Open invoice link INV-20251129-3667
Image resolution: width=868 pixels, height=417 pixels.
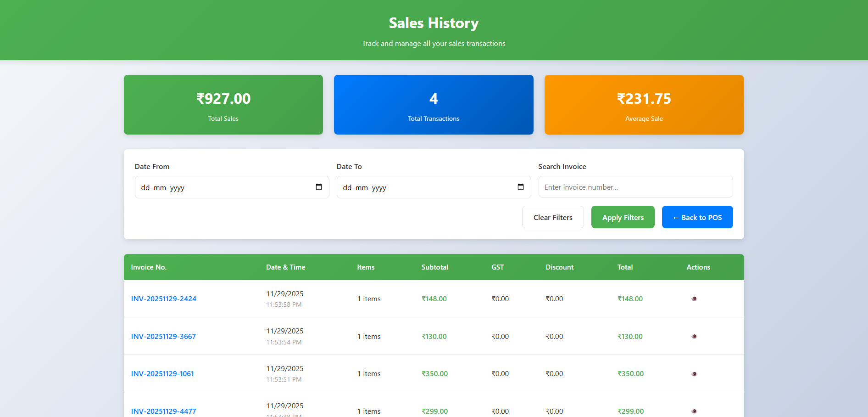[x=163, y=336]
